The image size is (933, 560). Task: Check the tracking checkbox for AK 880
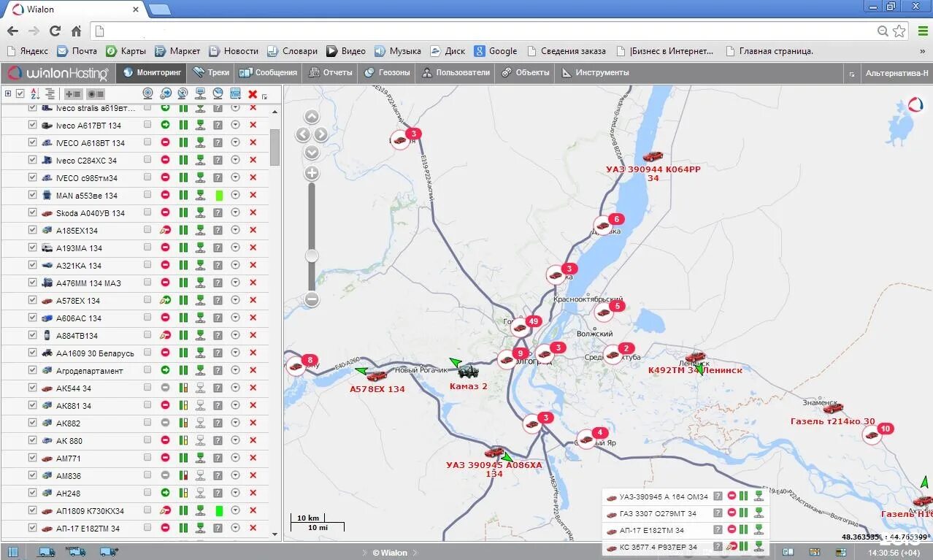pyautogui.click(x=147, y=440)
